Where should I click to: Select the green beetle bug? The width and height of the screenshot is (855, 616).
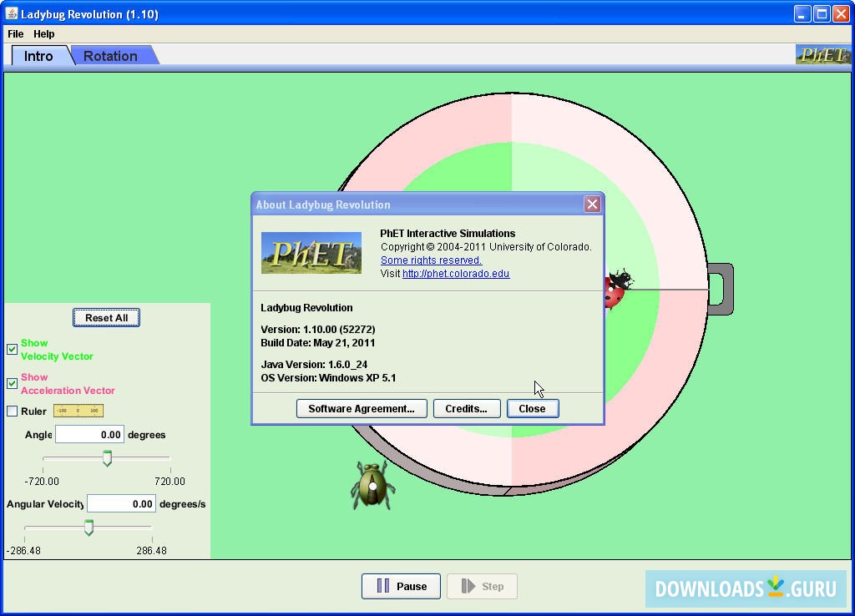[x=373, y=485]
